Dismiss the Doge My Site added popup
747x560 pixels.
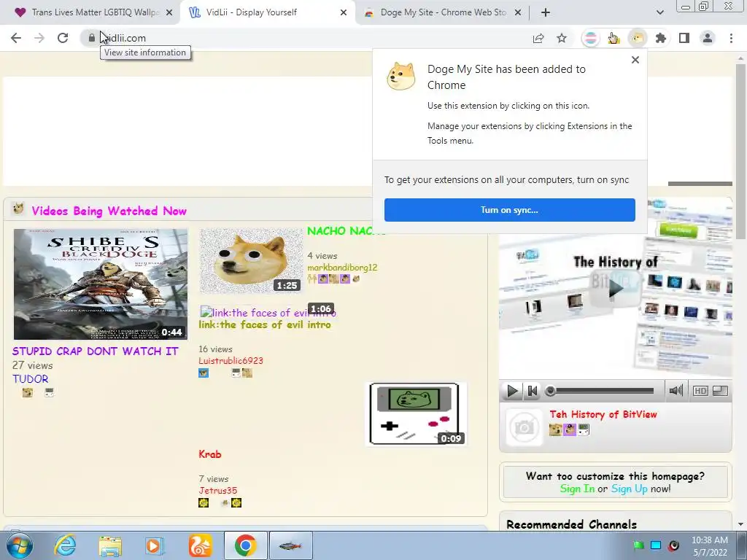tap(635, 60)
